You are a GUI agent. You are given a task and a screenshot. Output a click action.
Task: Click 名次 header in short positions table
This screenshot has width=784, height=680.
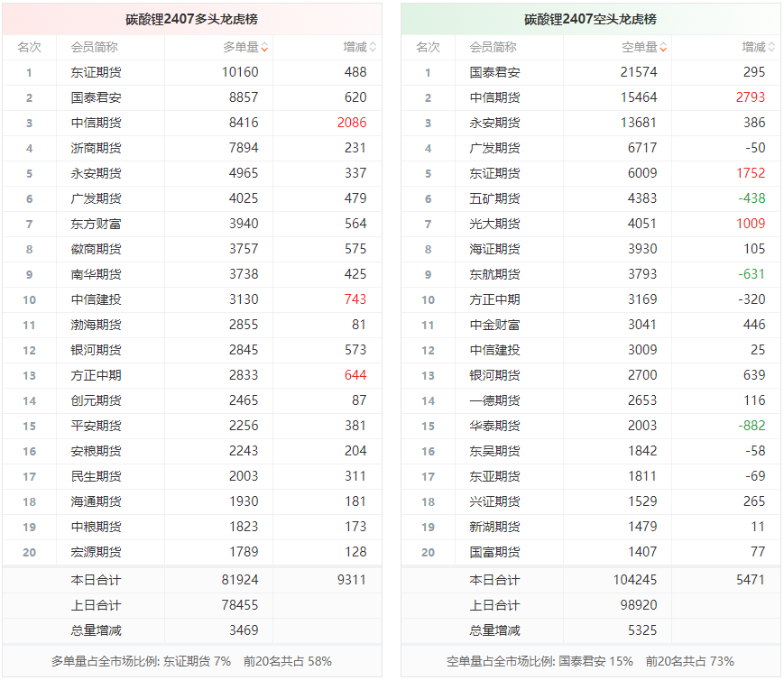428,48
